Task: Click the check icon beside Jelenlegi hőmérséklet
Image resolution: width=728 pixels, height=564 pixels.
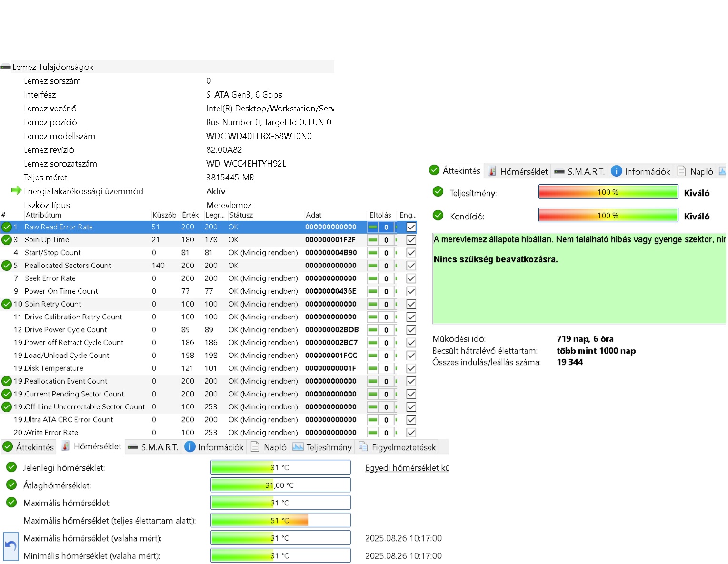Action: tap(11, 467)
